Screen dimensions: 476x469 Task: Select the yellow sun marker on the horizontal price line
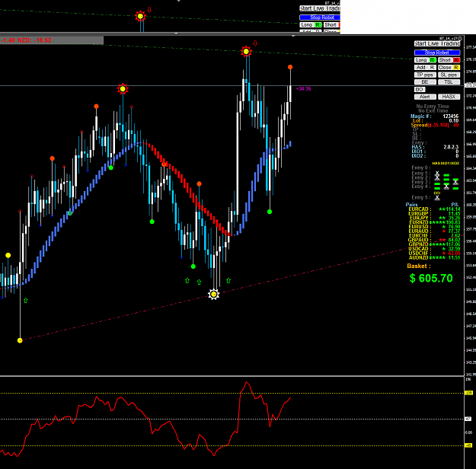pos(123,89)
